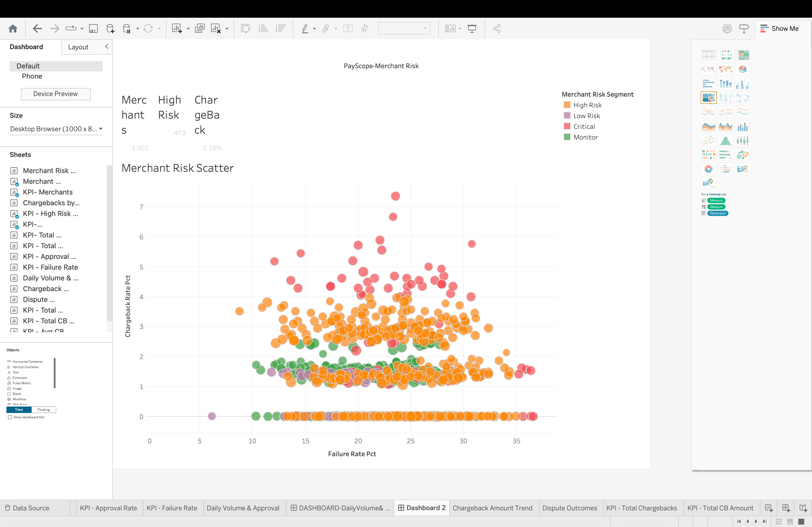The width and height of the screenshot is (812, 527).
Task: Open the Highlight dropdown arrow
Action: coord(314,29)
